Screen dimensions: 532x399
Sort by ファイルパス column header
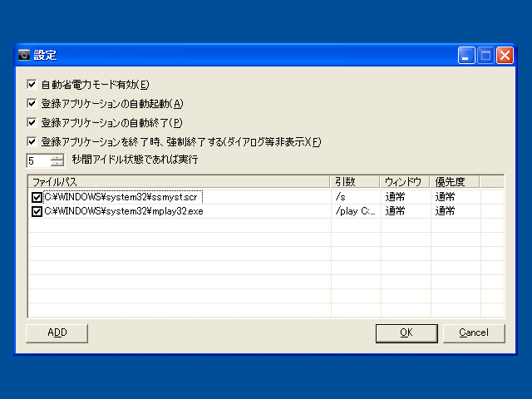coord(180,182)
